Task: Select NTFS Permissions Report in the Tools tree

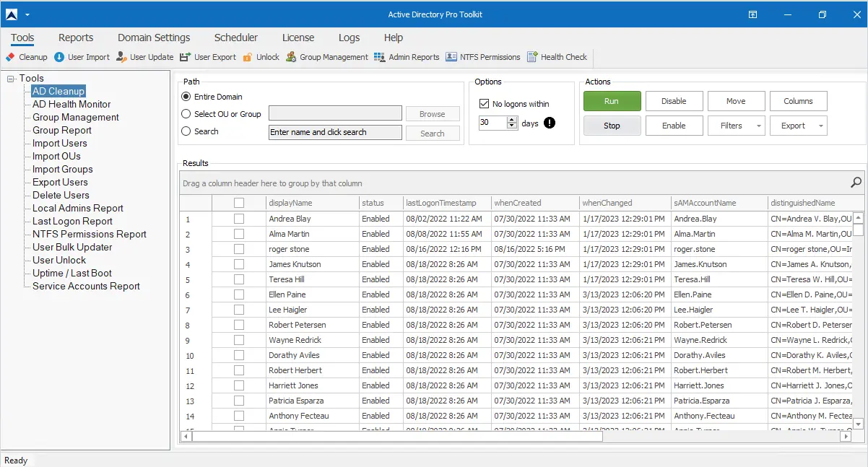Action: [x=90, y=235]
